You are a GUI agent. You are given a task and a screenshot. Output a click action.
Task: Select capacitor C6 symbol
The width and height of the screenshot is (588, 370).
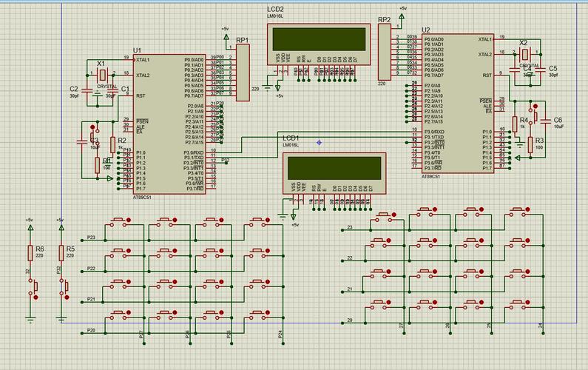546,121
